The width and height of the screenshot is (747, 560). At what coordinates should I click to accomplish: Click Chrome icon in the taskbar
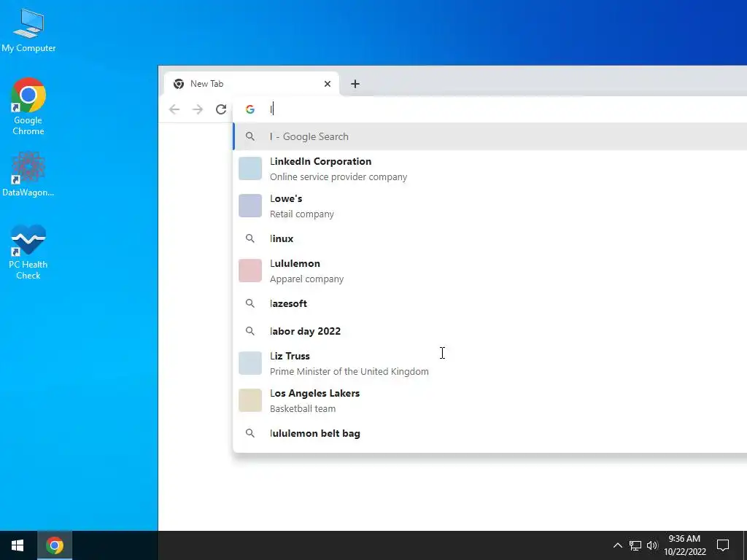55,545
